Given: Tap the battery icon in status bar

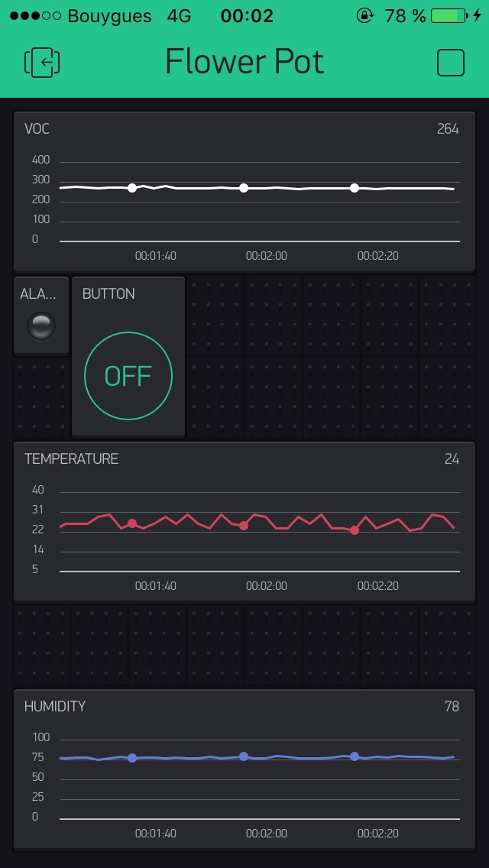Looking at the screenshot, I should click(x=449, y=16).
